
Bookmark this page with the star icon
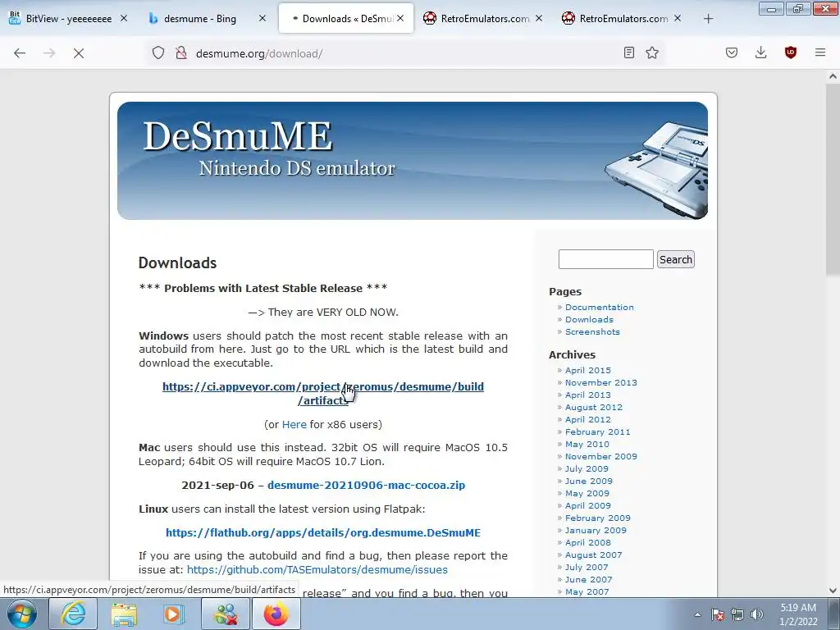click(652, 52)
